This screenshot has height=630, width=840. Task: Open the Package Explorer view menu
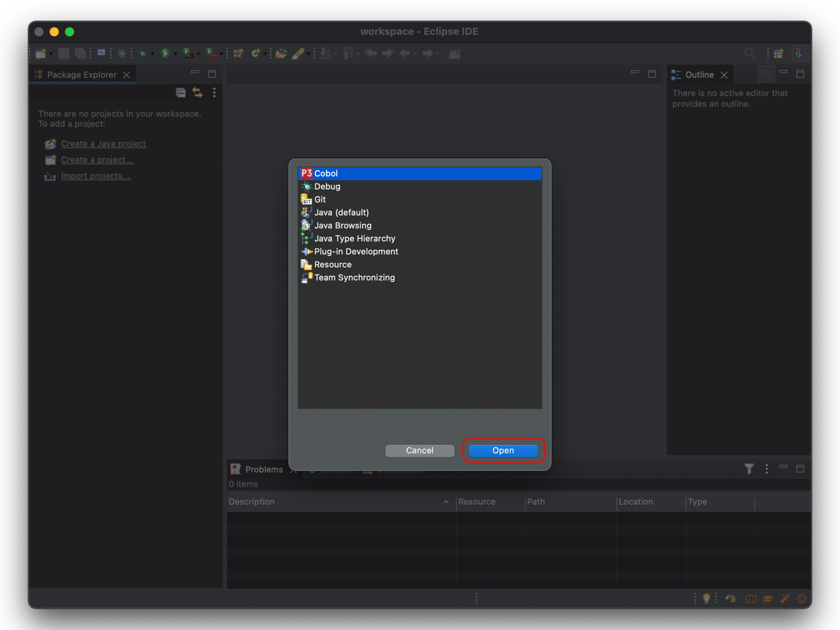[214, 93]
